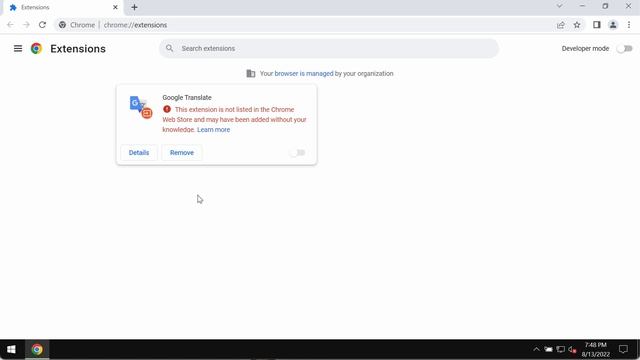Share this page icon in address bar
This screenshot has width=640, height=360.
(x=561, y=25)
